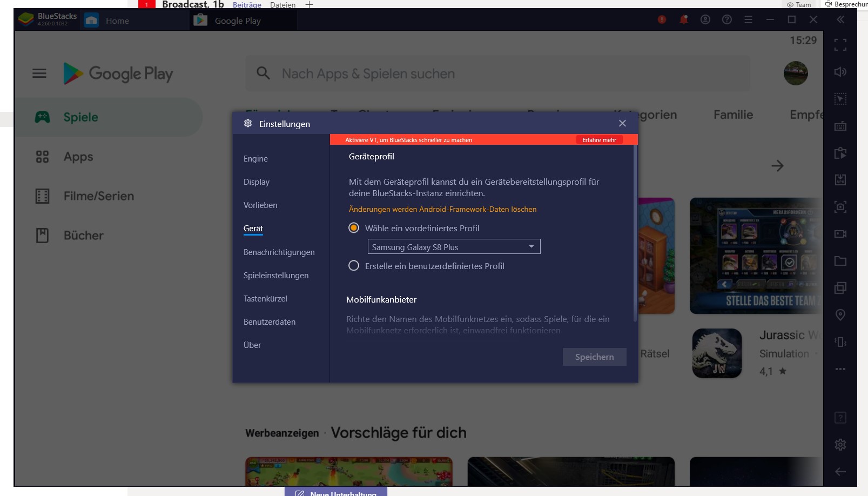The image size is (868, 496).
Task: Click the volume icon in BlueStacks sidebar
Action: (840, 72)
